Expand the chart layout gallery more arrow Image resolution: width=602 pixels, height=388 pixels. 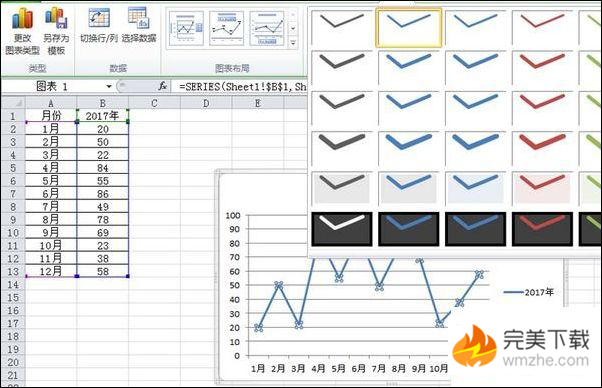click(x=293, y=43)
